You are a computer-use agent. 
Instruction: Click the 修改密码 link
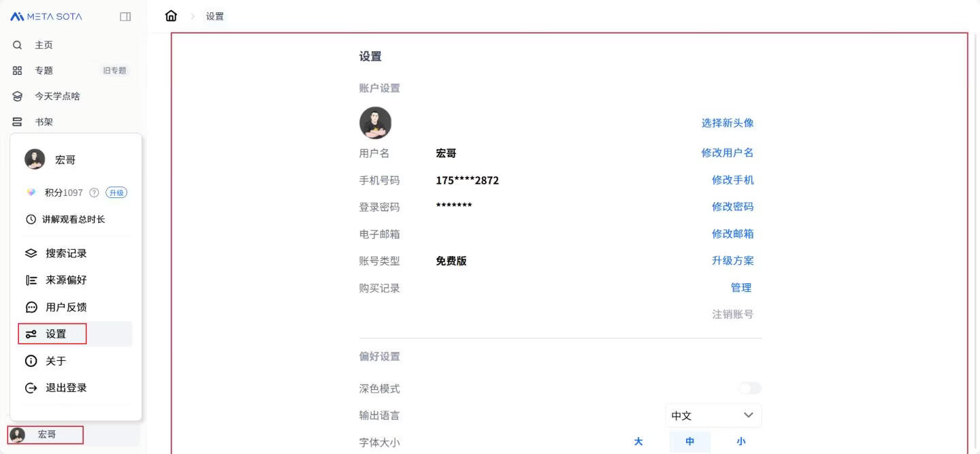tap(732, 207)
